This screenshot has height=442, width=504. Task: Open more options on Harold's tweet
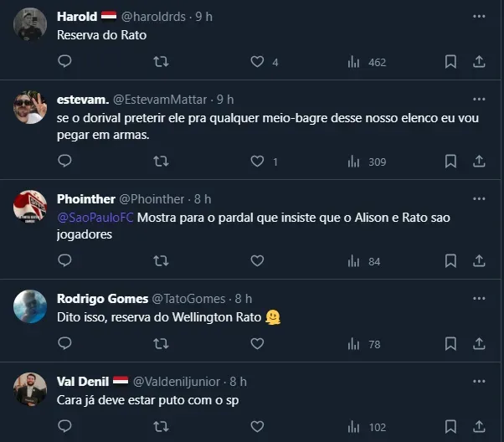(x=479, y=16)
